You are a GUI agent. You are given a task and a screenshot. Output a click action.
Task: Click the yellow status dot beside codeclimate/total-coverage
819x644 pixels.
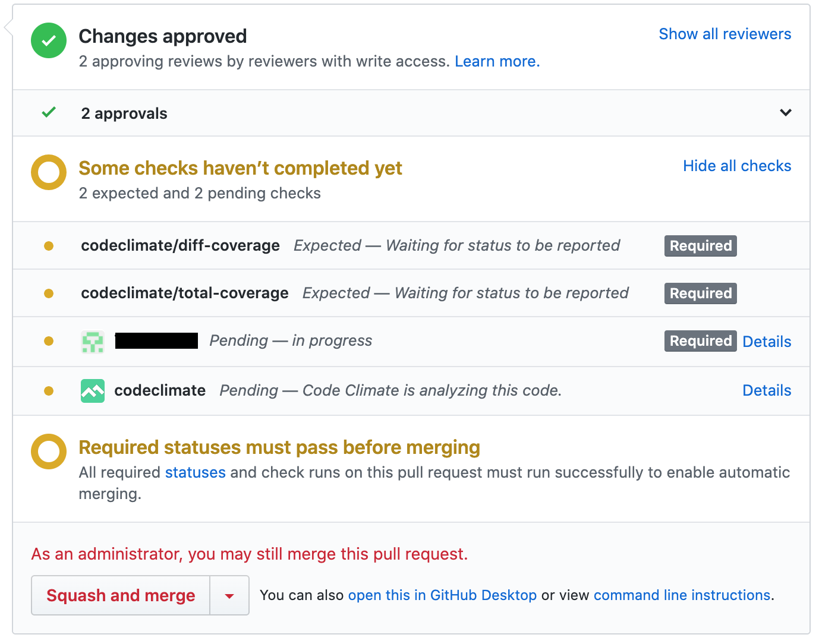point(49,293)
